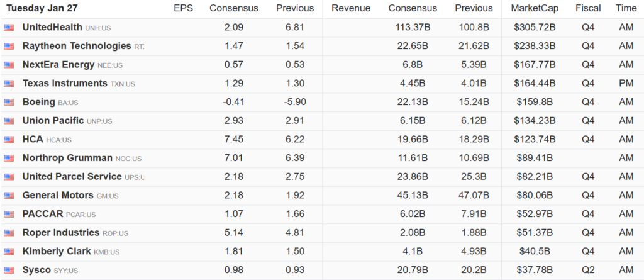The width and height of the screenshot is (644, 280).
Task: Click the flag icon beside Sysco
Action: pos(9,271)
